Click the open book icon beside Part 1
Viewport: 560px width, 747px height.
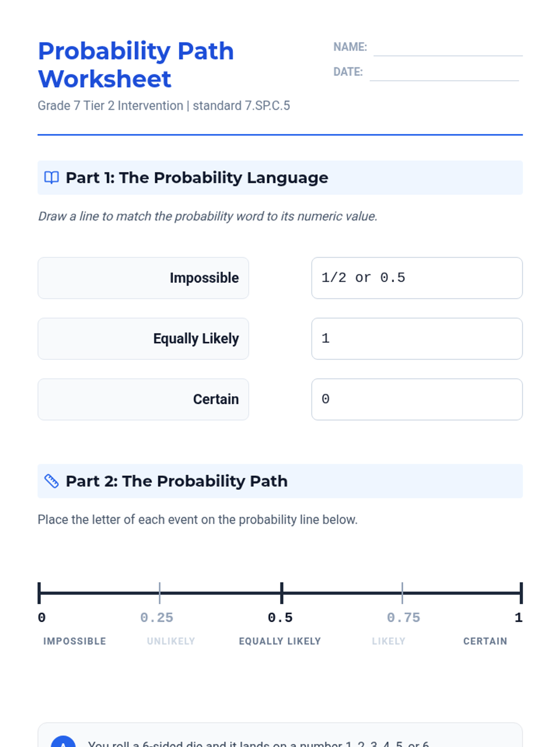tap(51, 177)
